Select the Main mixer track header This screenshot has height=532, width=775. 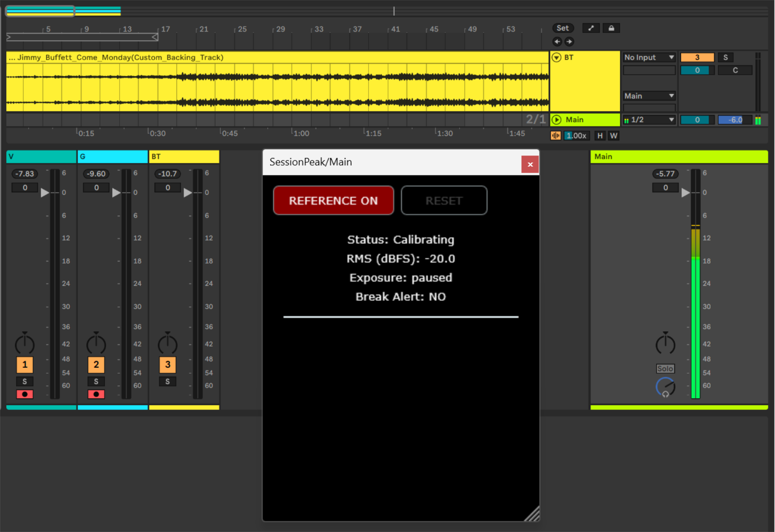click(678, 156)
